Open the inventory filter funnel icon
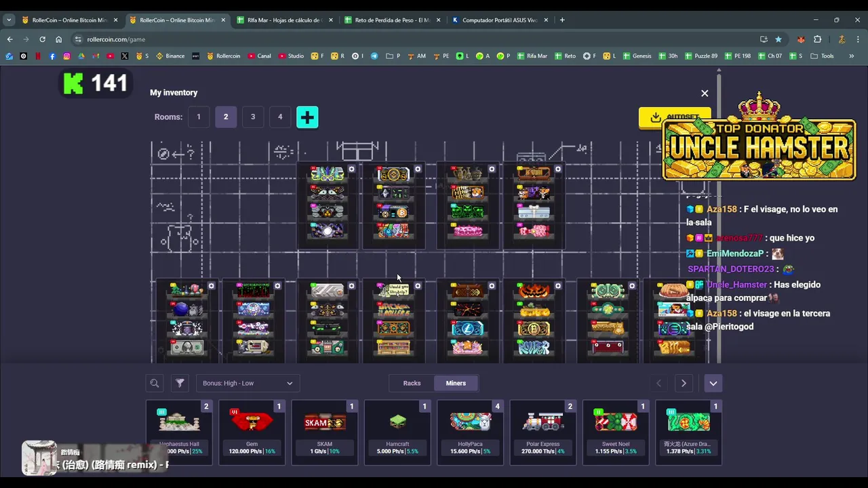The width and height of the screenshot is (868, 488). pos(180,383)
